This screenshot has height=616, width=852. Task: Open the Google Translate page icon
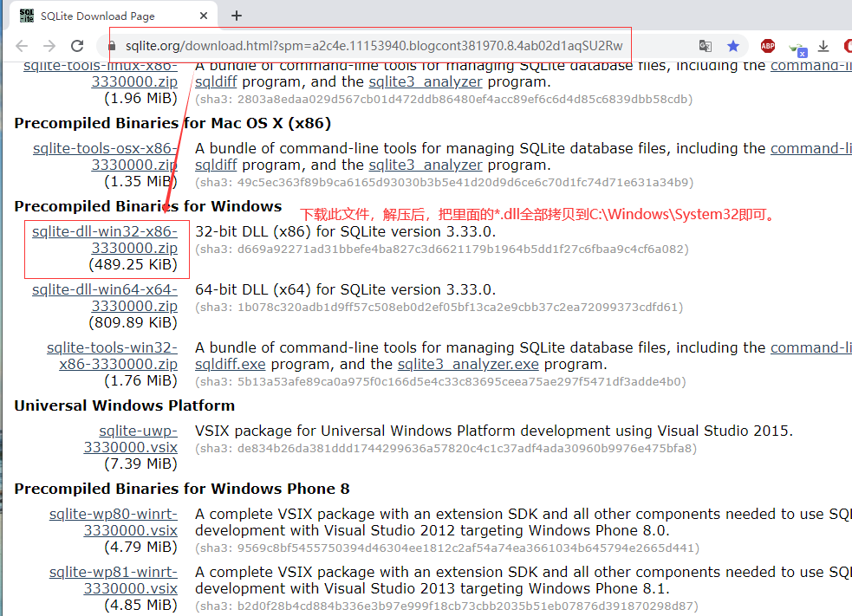pos(706,46)
